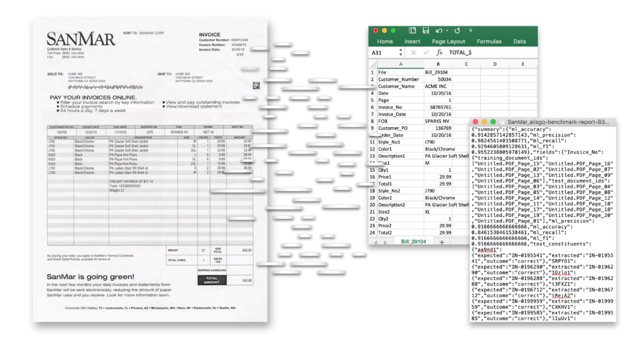Click the fx insert function icon

click(x=440, y=53)
